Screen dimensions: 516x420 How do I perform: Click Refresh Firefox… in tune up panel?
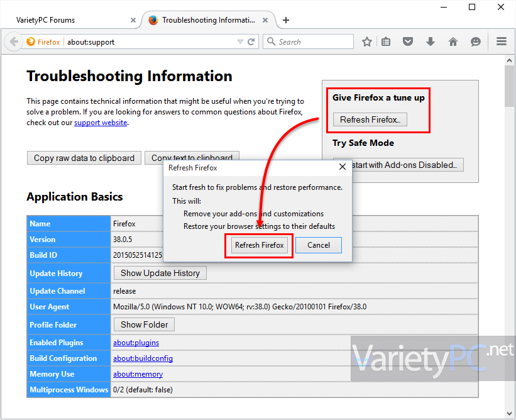point(370,119)
